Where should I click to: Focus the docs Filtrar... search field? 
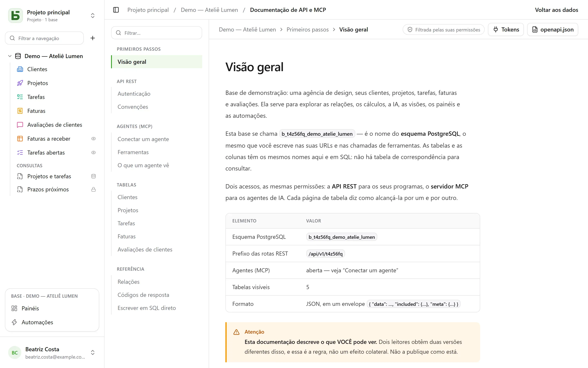tap(156, 33)
